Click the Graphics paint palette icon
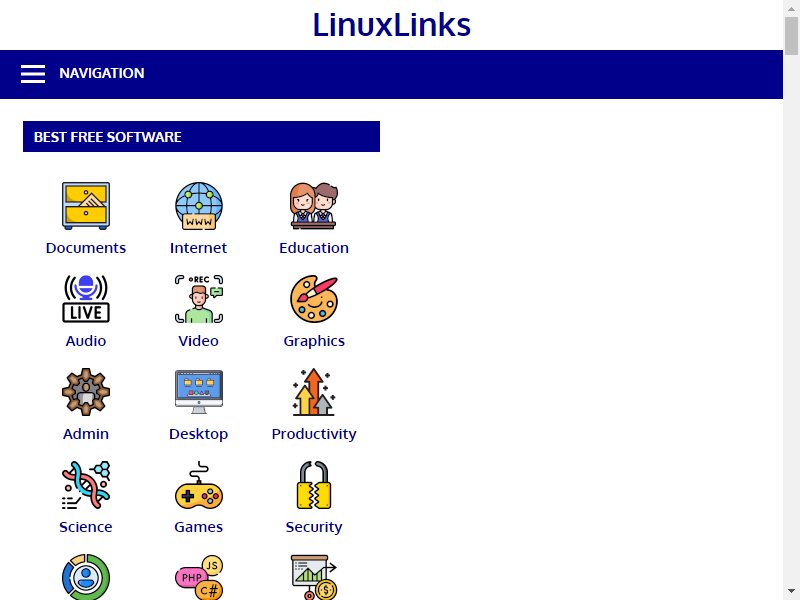The height and width of the screenshot is (600, 800). [314, 299]
